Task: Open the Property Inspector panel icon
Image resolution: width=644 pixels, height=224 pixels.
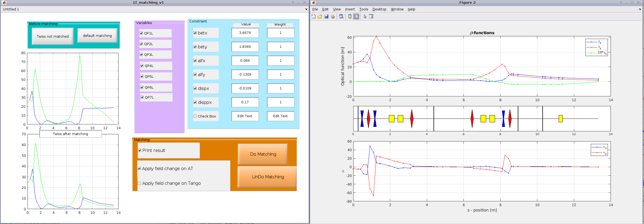Action: pos(371,17)
